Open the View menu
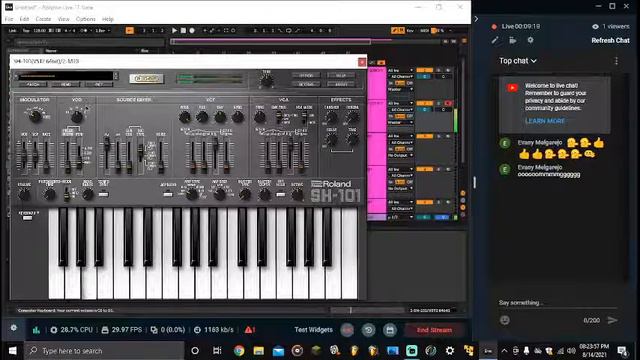The height and width of the screenshot is (360, 640). pos(63,19)
